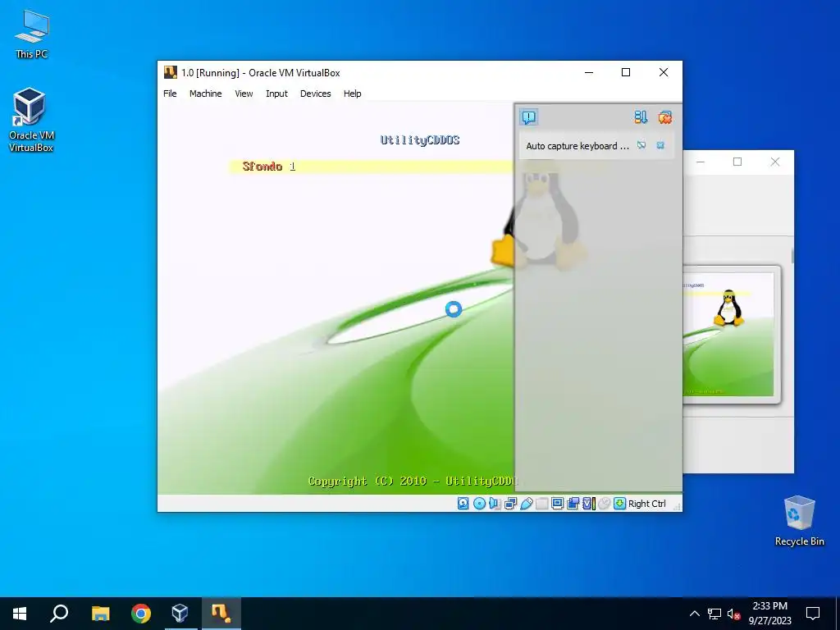Dismiss the Auto capture keyboard notification
This screenshot has width=840, height=630.
[x=660, y=145]
